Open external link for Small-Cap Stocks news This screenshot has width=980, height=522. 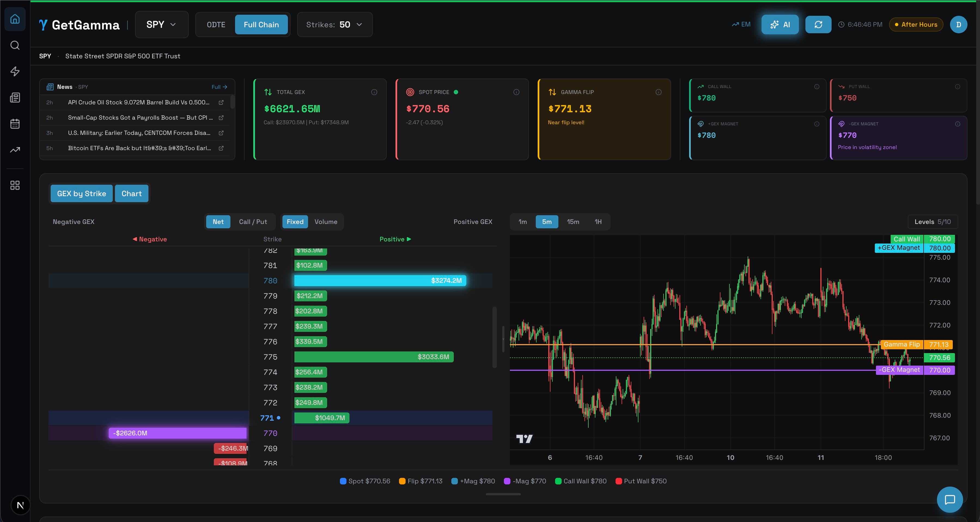coord(221,118)
